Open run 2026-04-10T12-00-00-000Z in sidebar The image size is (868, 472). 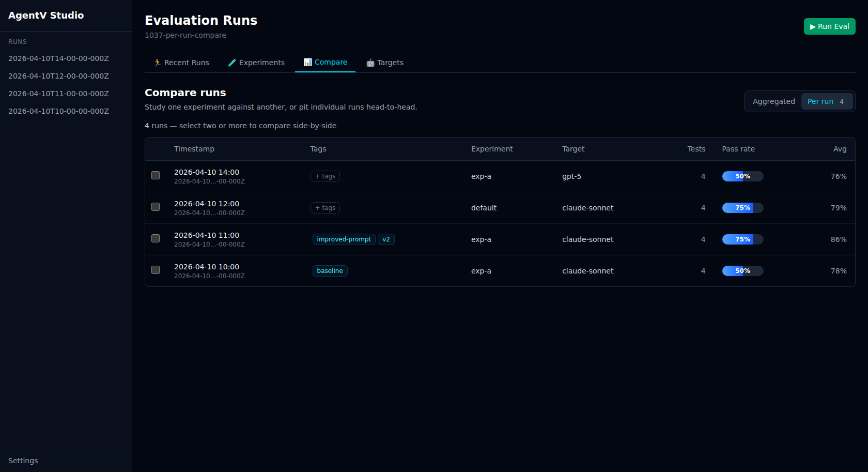58,76
